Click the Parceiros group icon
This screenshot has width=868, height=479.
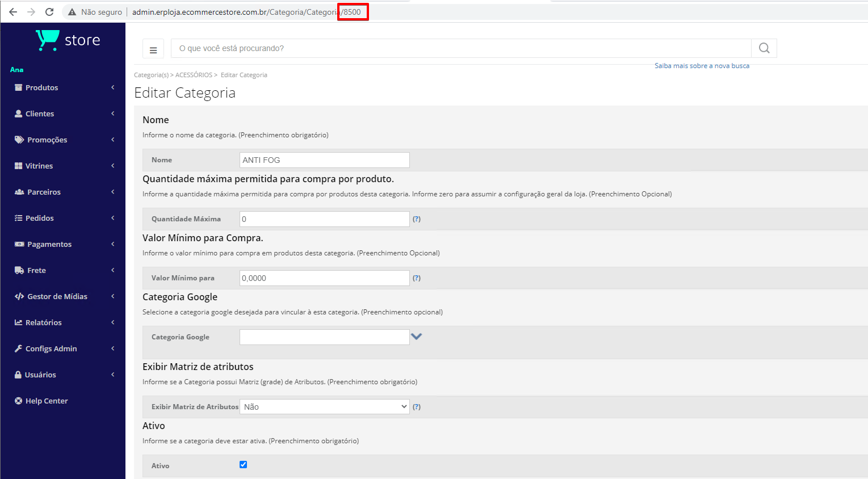19,192
